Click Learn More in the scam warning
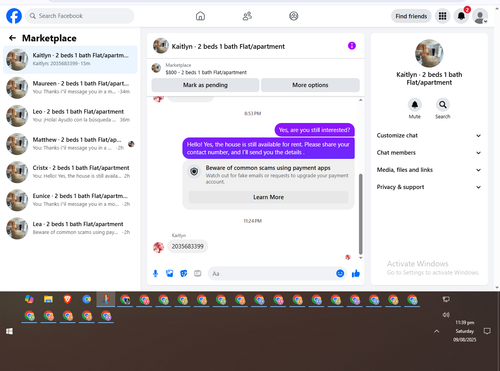Viewport: 500px width, 371px height. [268, 197]
